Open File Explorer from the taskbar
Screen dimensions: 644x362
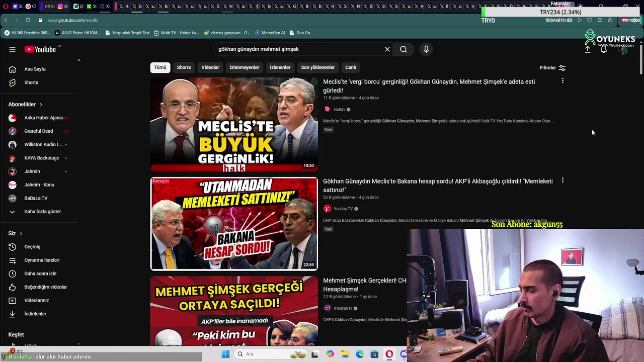345,354
